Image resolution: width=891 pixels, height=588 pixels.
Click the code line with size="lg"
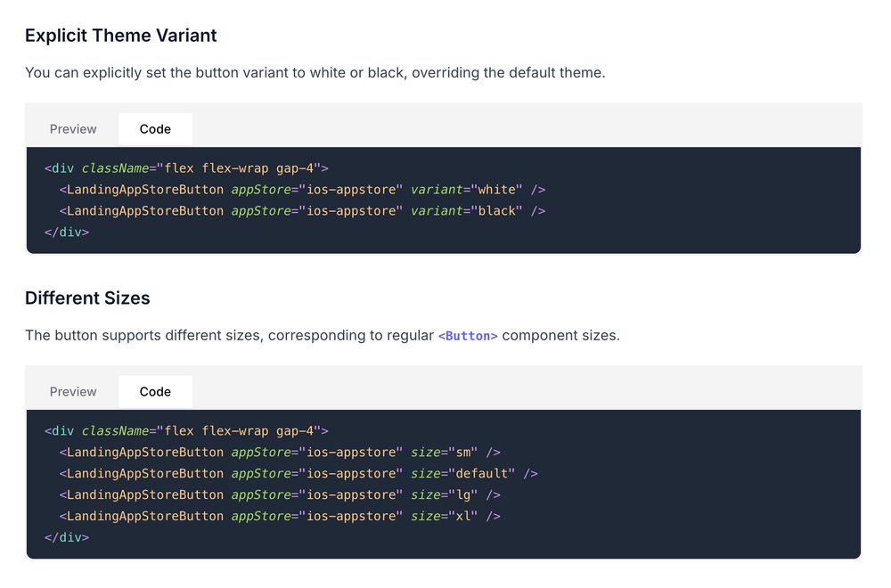(280, 494)
